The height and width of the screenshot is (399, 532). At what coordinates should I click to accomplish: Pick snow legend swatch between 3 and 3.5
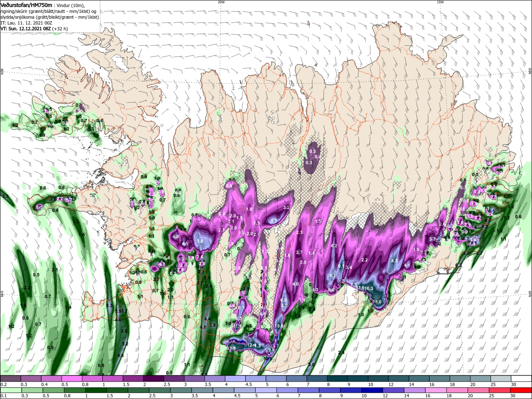click(x=195, y=379)
